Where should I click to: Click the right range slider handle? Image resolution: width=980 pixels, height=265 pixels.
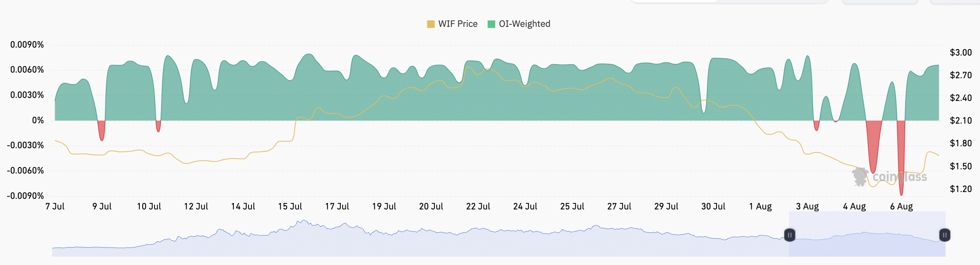(944, 235)
